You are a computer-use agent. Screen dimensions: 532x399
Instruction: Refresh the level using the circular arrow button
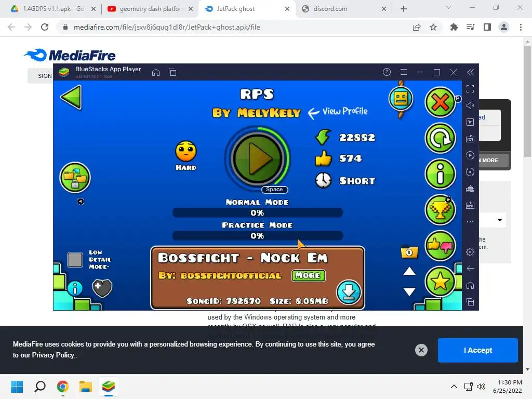pos(440,138)
